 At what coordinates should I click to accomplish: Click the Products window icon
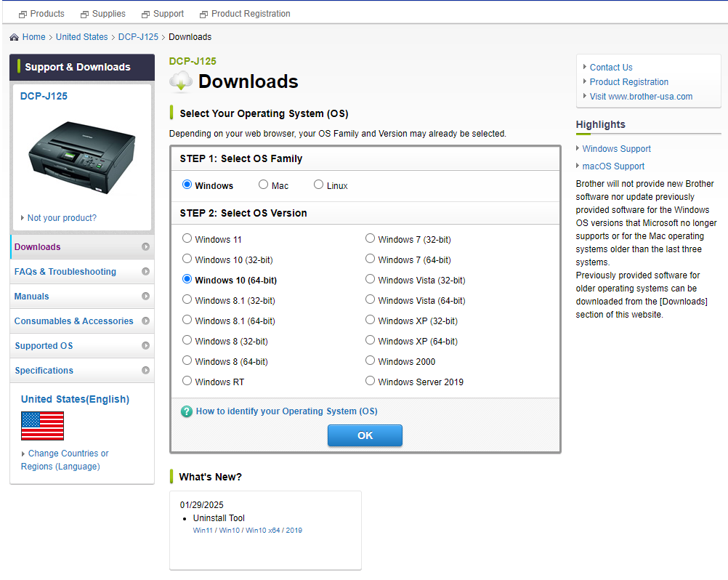pyautogui.click(x=23, y=15)
